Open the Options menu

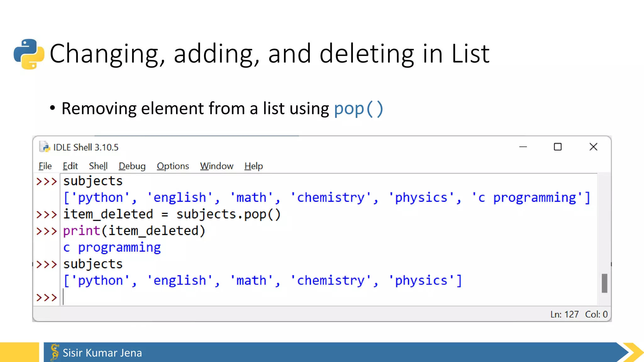[173, 166]
